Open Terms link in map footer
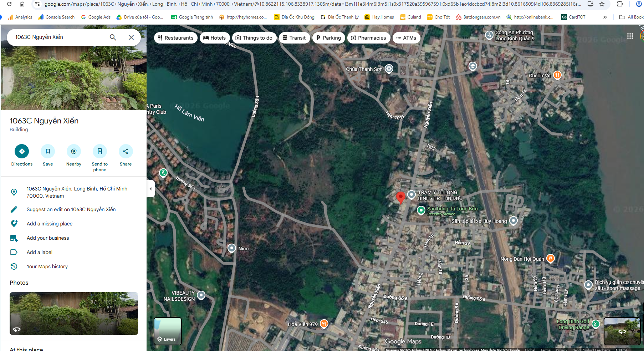The width and height of the screenshot is (644, 351). coord(545,350)
